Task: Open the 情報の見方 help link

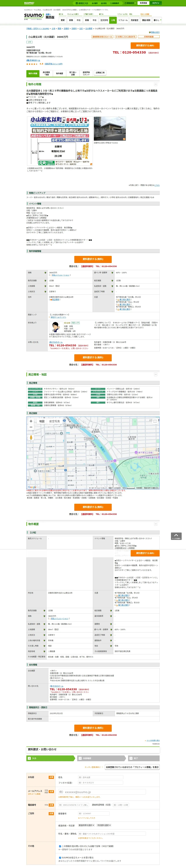Action: 155,32
